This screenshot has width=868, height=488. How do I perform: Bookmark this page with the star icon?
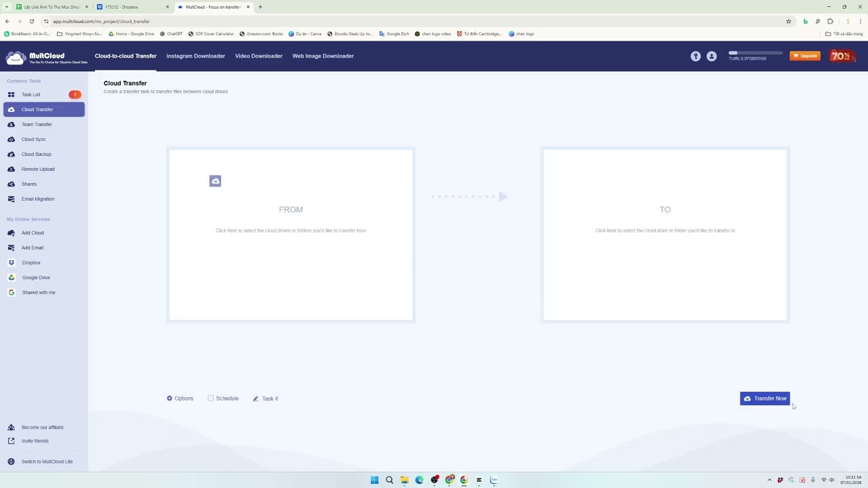(x=789, y=21)
